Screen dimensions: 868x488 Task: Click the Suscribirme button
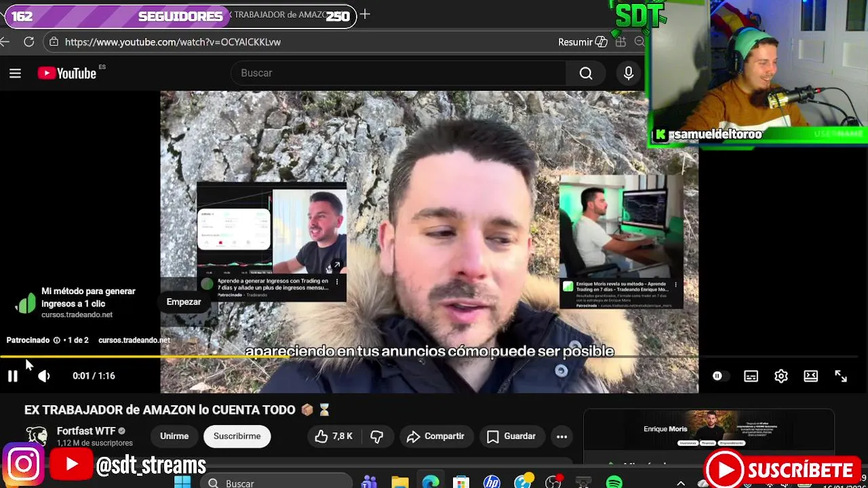[237, 436]
